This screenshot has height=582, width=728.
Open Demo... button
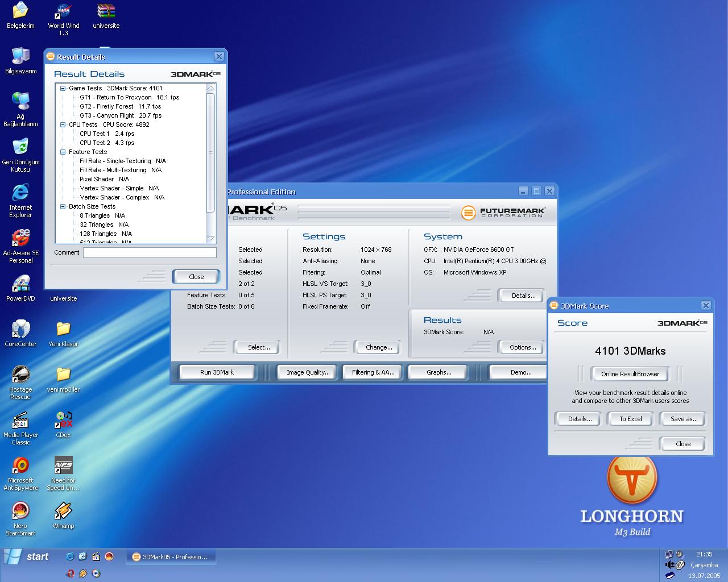(x=518, y=372)
